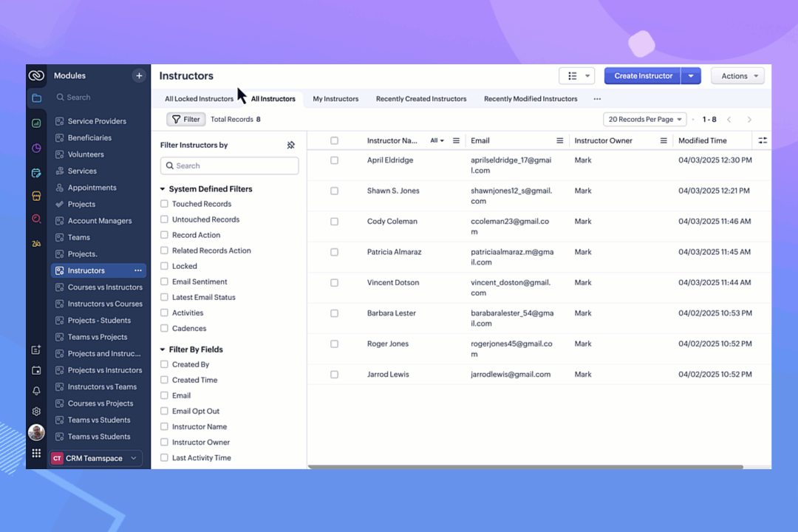This screenshot has height=532, width=798.
Task: Open the calendar icon in left rail
Action: pos(36,370)
